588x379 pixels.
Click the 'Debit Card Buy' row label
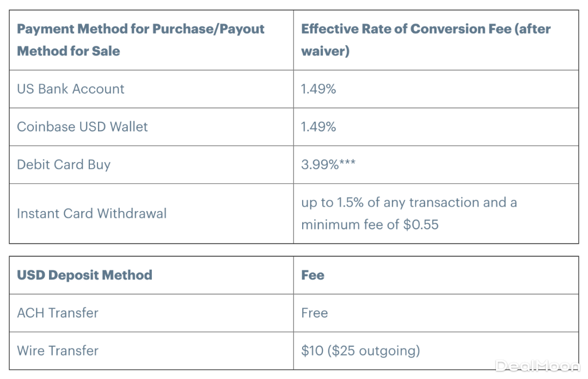(64, 165)
